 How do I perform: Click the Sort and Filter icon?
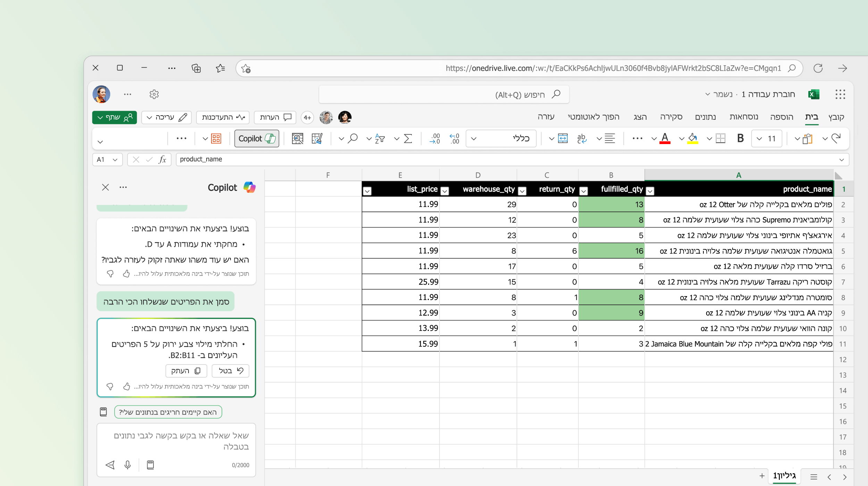pos(380,139)
